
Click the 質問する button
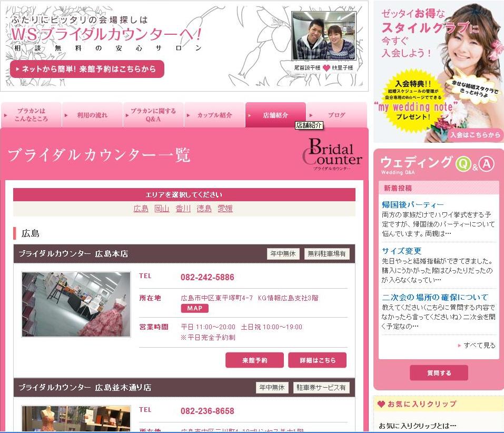439,373
